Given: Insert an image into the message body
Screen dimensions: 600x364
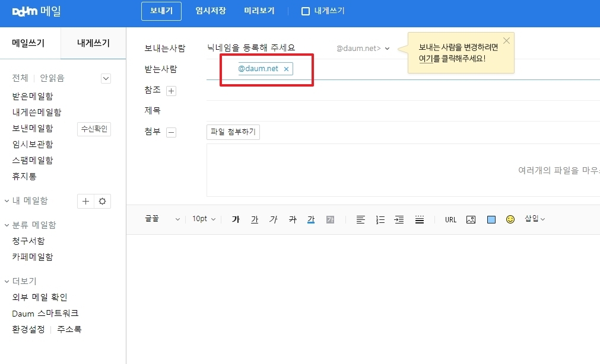Looking at the screenshot, I should point(470,219).
